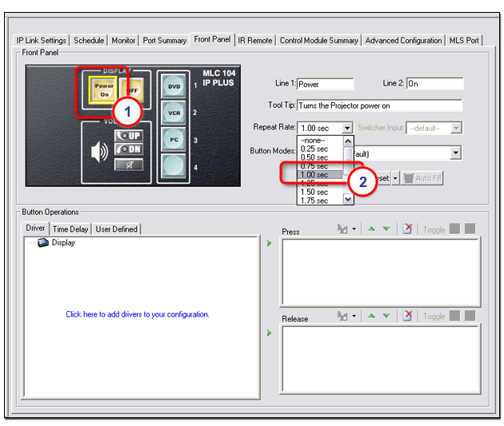Select the Driver operations tab

(x=35, y=229)
